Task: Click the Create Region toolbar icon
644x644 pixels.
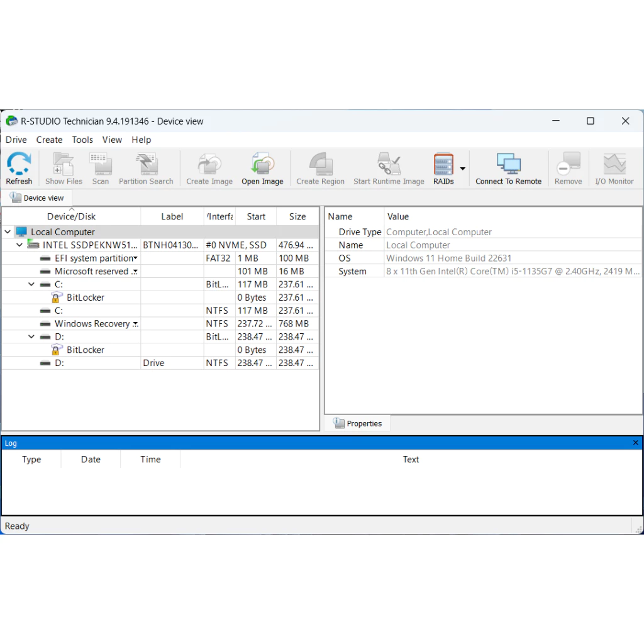Action: (x=320, y=169)
